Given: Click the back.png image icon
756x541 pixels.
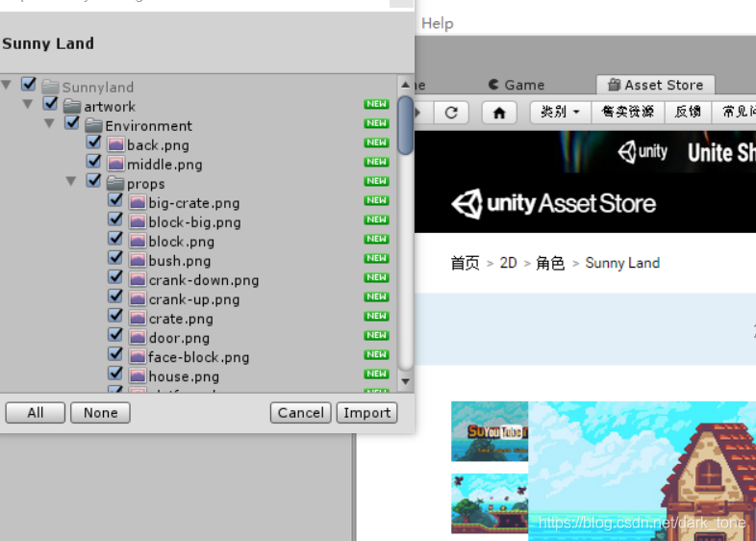Looking at the screenshot, I should coord(115,144).
